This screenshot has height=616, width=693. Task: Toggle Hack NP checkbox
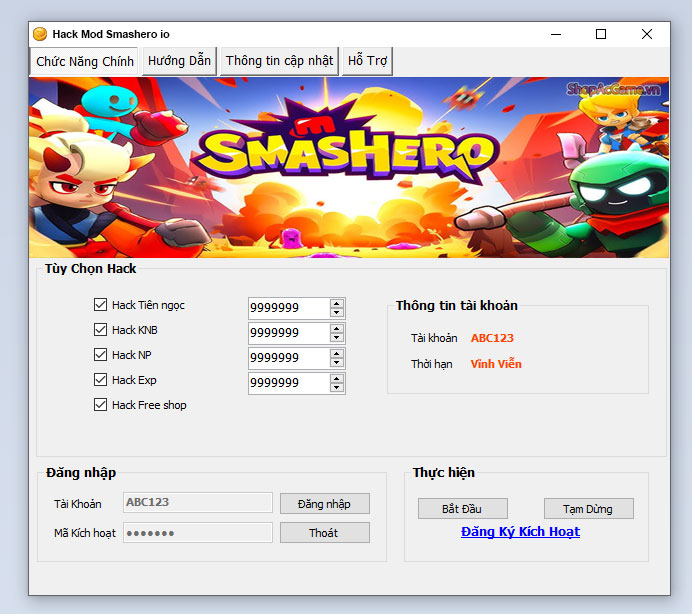[x=100, y=355]
